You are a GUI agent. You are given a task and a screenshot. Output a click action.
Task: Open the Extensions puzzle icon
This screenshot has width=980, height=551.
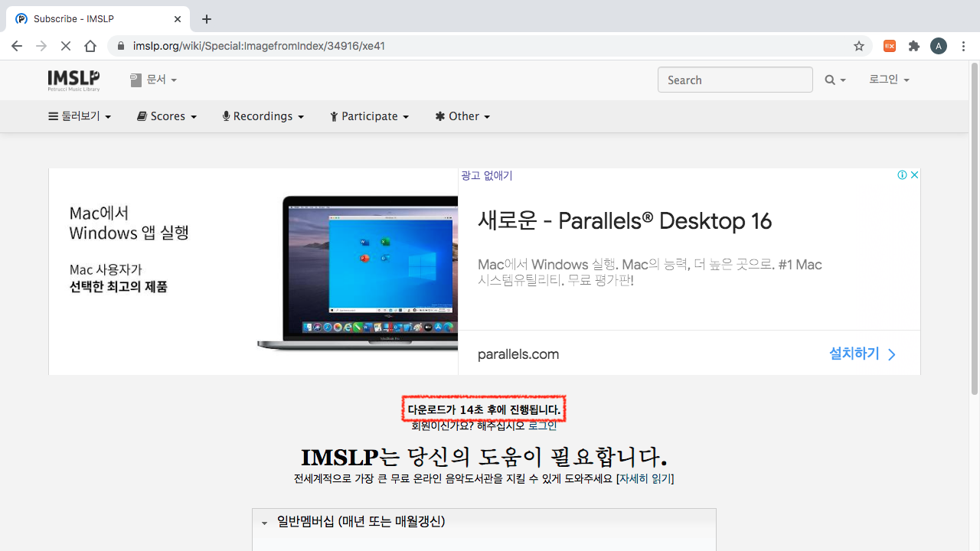point(913,46)
